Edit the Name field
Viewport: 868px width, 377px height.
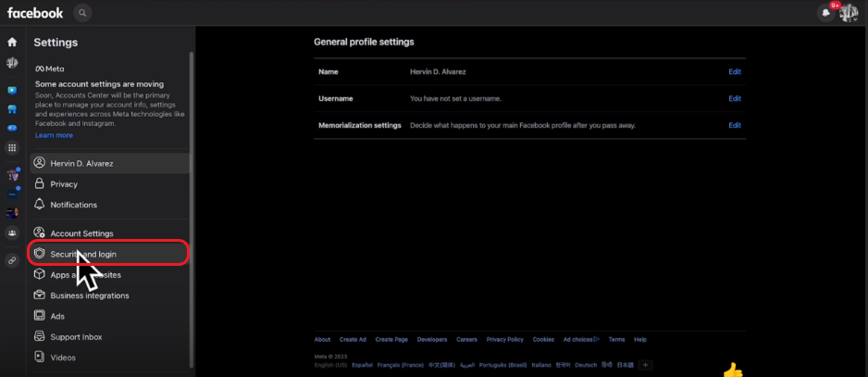point(735,72)
